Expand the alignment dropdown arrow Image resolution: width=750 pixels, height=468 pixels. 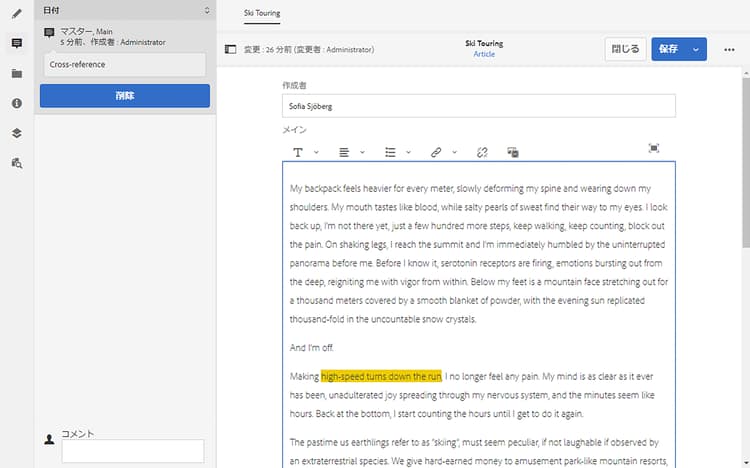pos(362,152)
